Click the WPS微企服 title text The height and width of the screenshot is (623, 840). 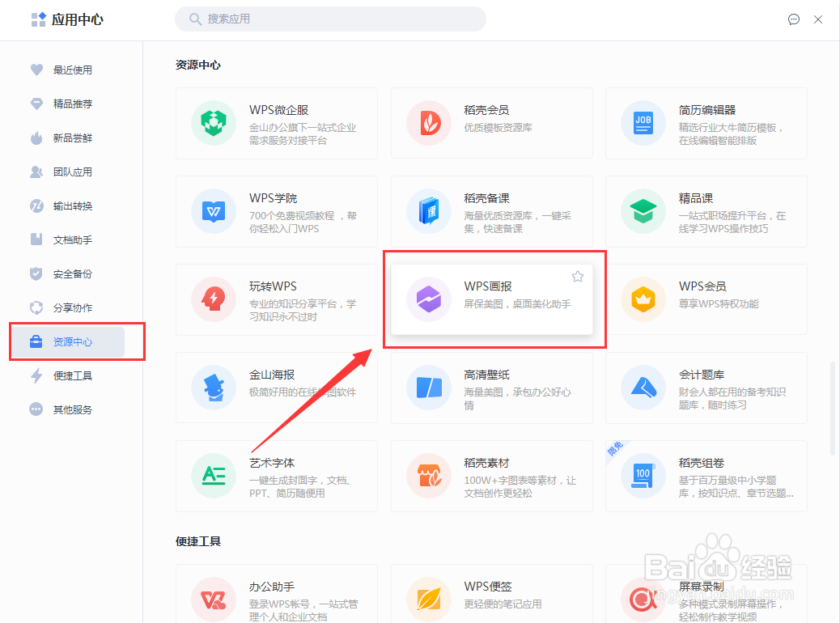(x=278, y=110)
